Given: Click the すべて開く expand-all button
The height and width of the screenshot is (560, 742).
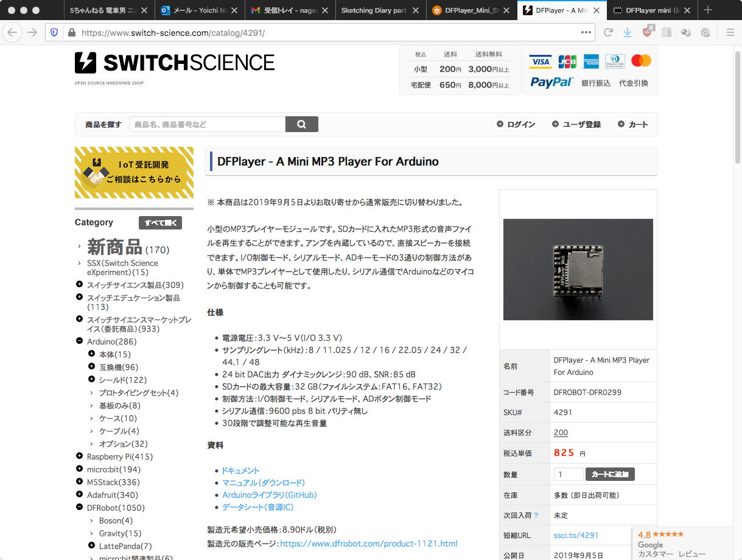Looking at the screenshot, I should pyautogui.click(x=160, y=223).
